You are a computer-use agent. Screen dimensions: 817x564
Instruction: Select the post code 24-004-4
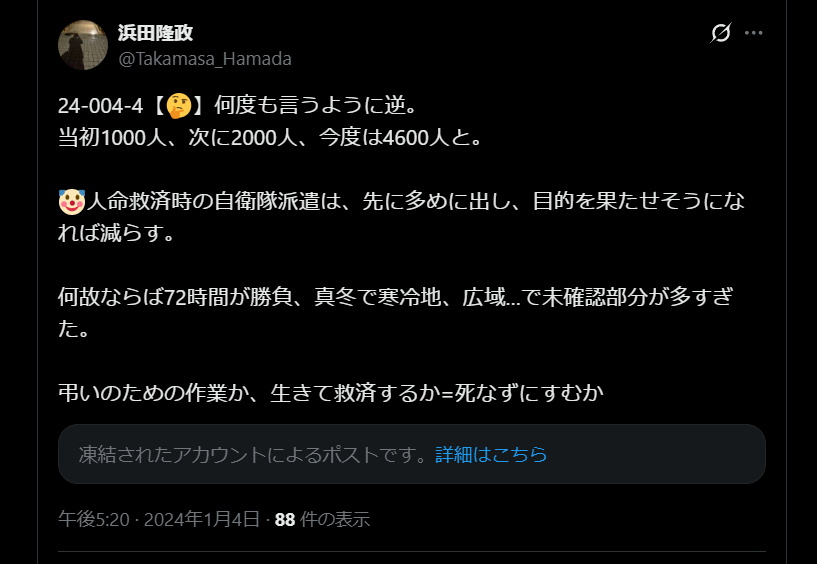[x=100, y=106]
